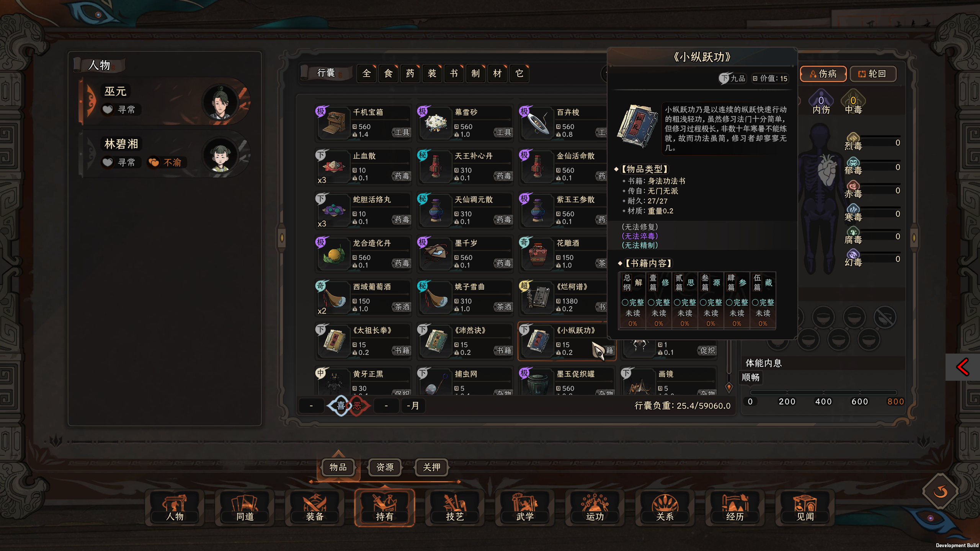Toggle the 恶 dislike filter diamond
The image size is (980, 551).
click(x=358, y=406)
